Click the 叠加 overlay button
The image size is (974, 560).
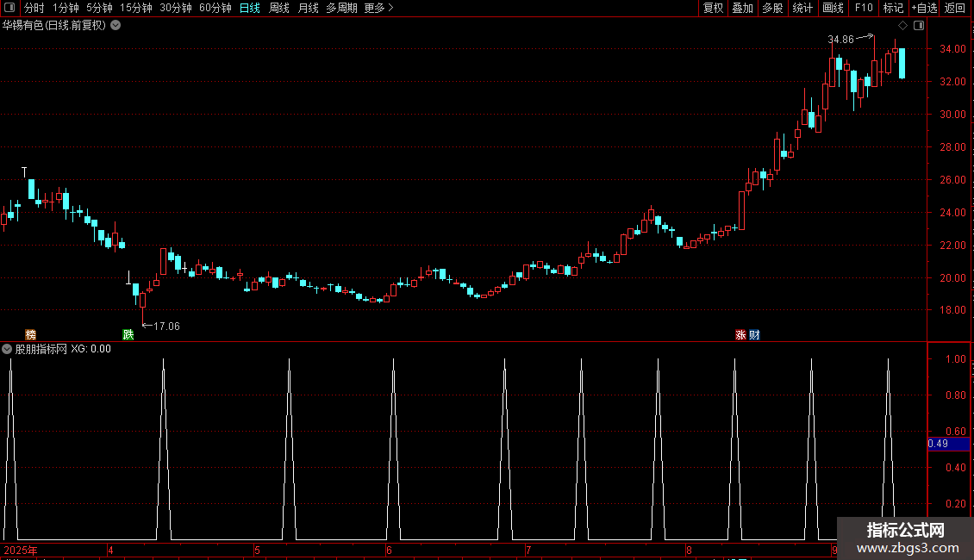pos(743,8)
